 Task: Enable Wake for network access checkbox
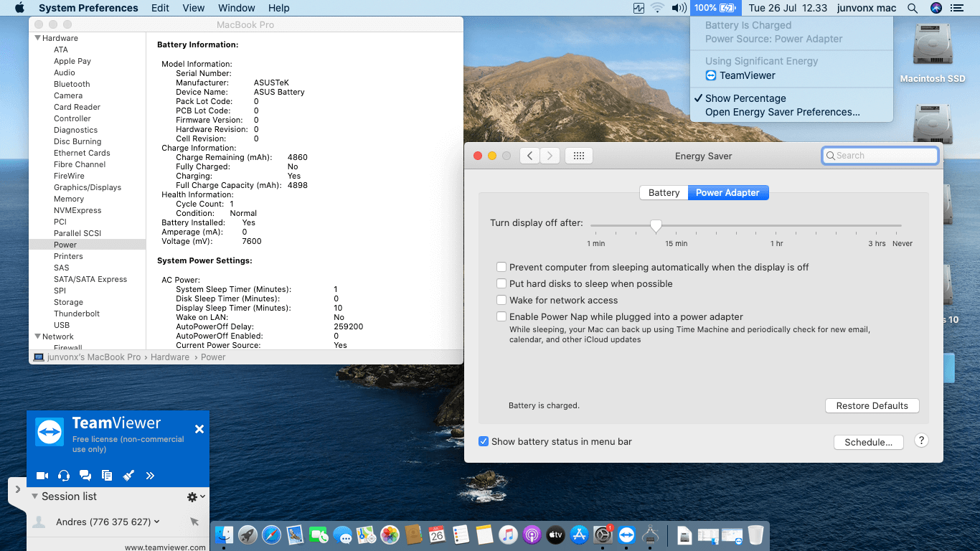click(x=502, y=300)
